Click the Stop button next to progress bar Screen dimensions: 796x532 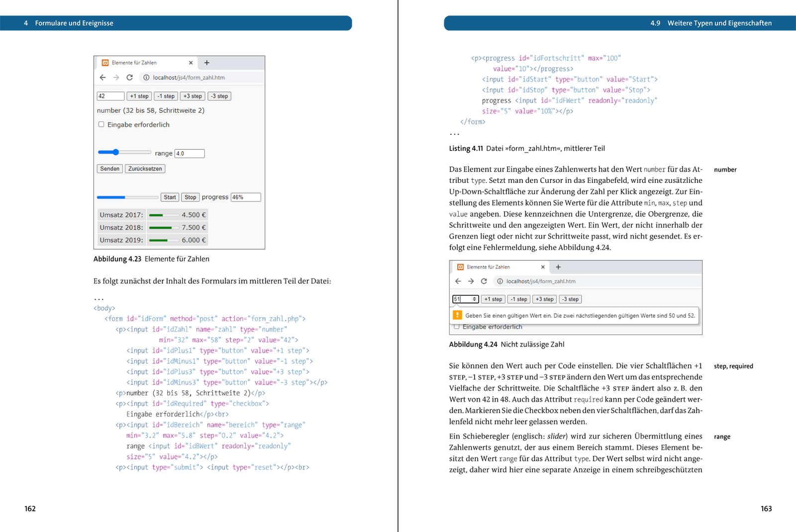coord(191,197)
